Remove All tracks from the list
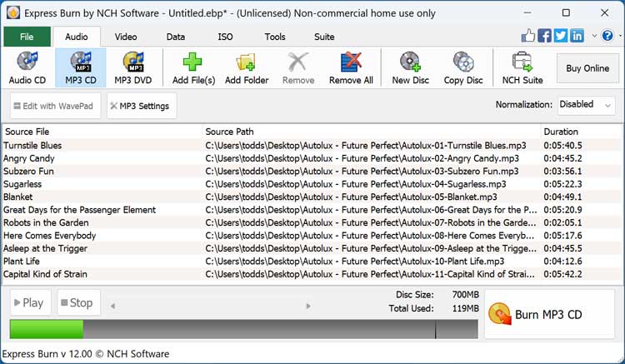The width and height of the screenshot is (625, 364). pyautogui.click(x=351, y=67)
